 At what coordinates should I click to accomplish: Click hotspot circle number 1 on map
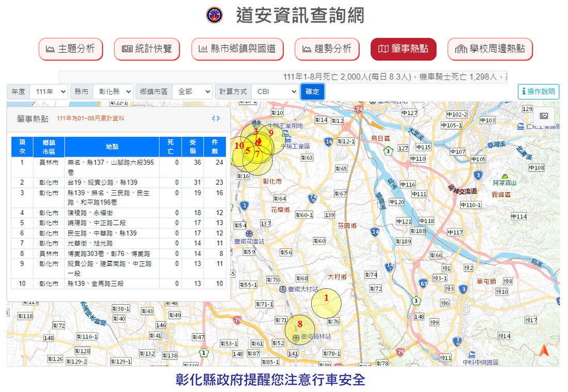tap(326, 299)
